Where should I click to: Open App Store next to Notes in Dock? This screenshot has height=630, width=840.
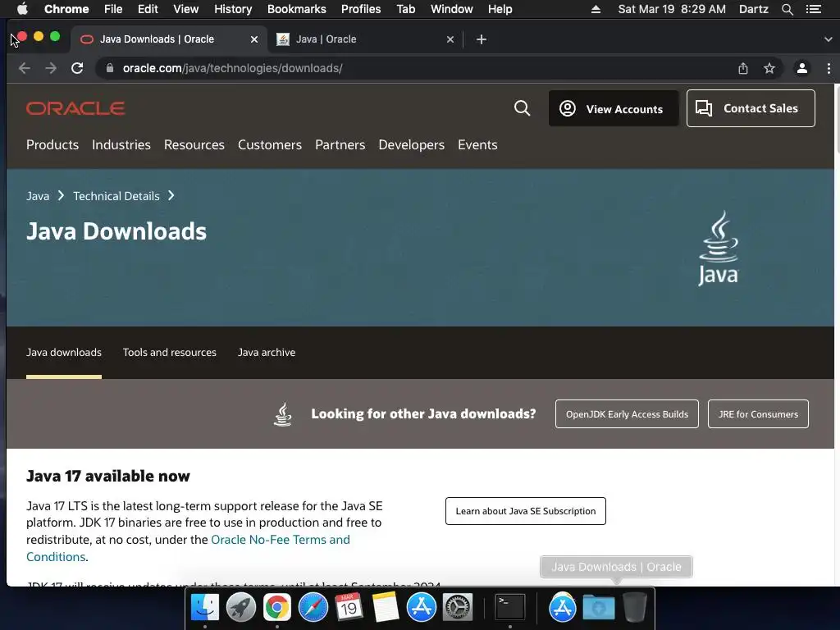click(421, 607)
